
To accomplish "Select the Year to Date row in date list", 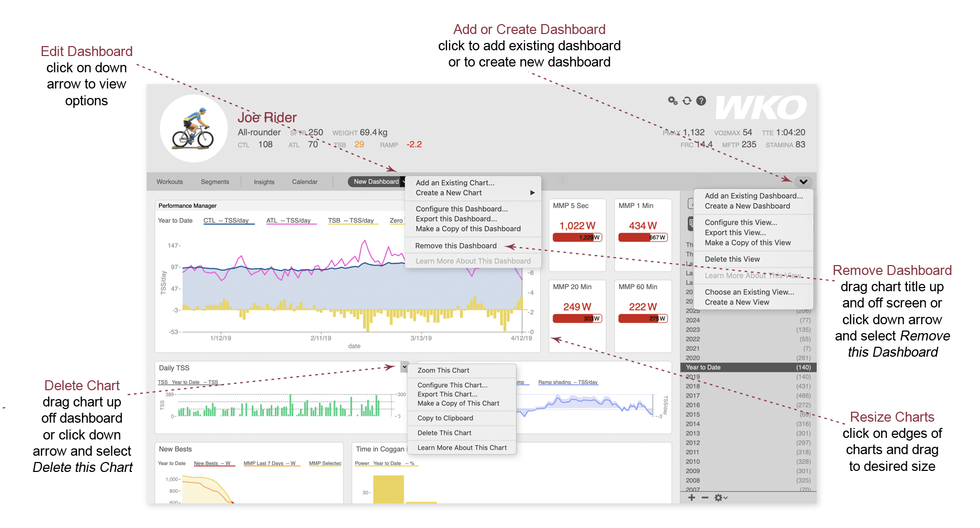I will (x=748, y=367).
